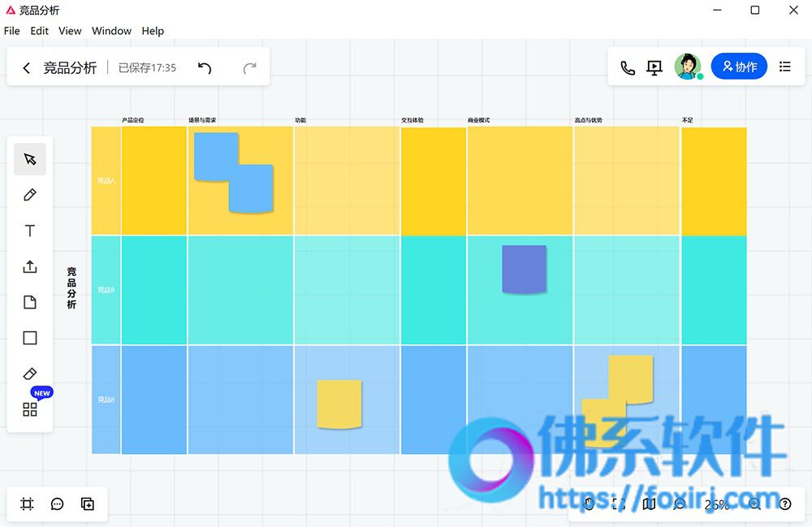Open the comments speech bubble icon

coord(57,503)
